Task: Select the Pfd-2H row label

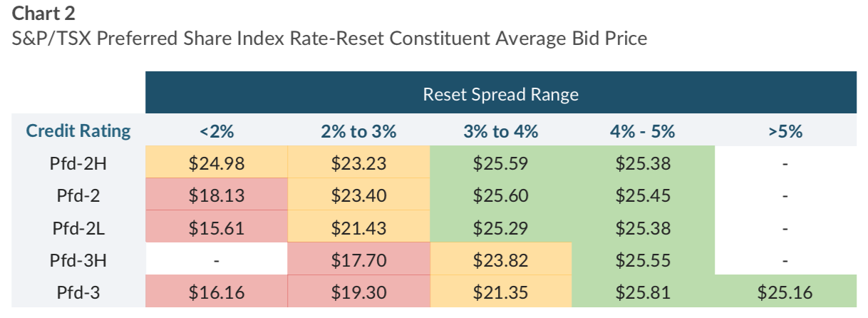Action: (78, 163)
